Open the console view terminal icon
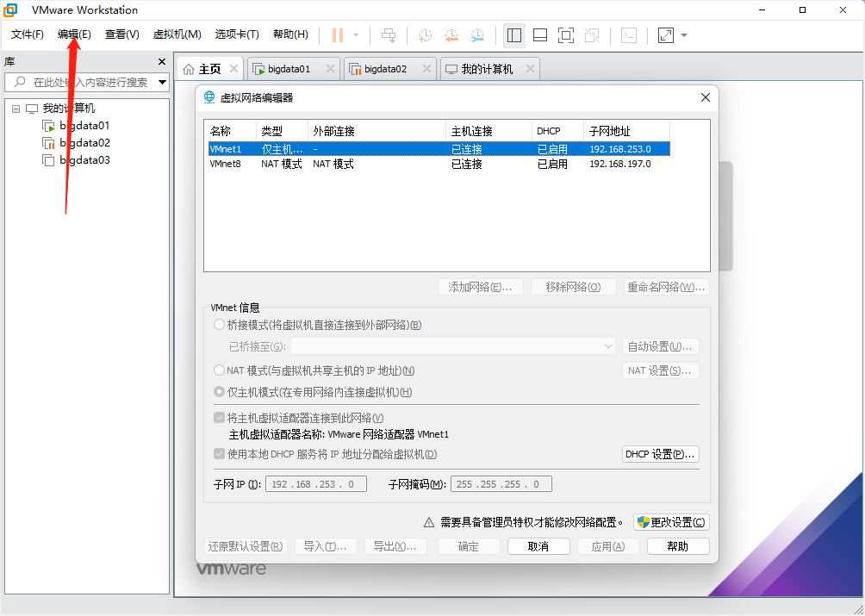This screenshot has height=616, width=865. pyautogui.click(x=629, y=35)
